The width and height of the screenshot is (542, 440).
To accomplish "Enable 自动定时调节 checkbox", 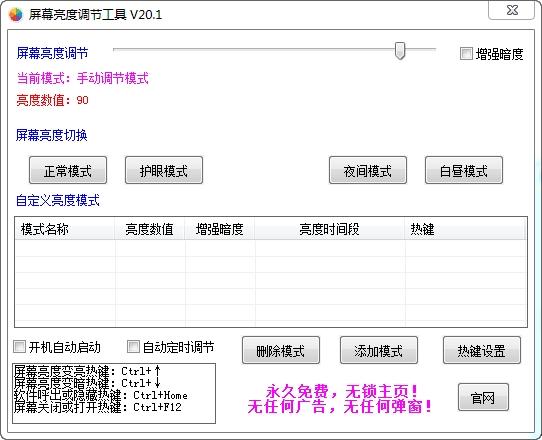I will 133,347.
